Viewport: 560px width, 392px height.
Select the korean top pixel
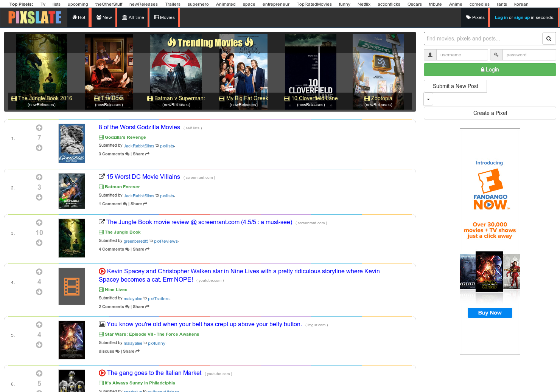point(521,4)
